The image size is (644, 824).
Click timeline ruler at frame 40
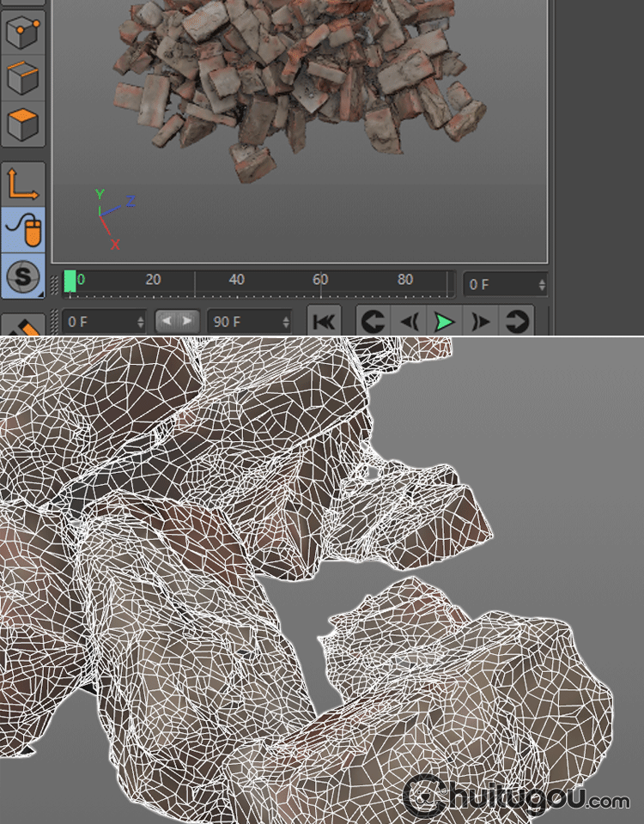[237, 281]
